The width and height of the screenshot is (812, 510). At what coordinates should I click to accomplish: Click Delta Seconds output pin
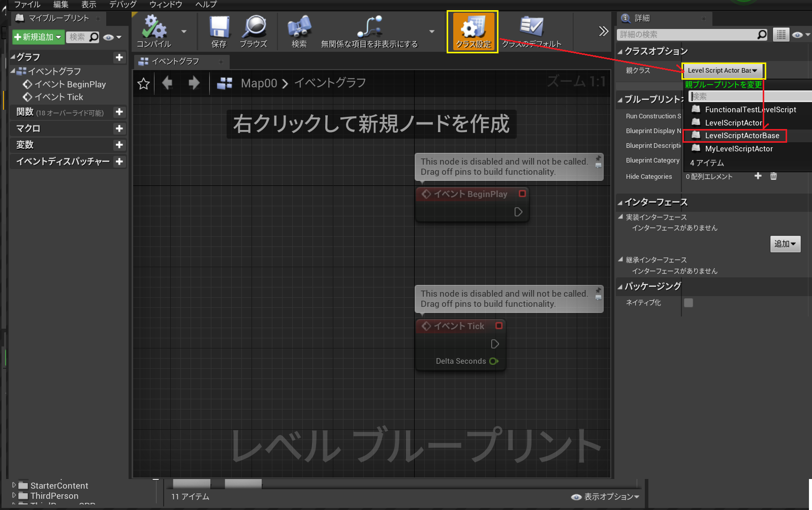coord(494,361)
